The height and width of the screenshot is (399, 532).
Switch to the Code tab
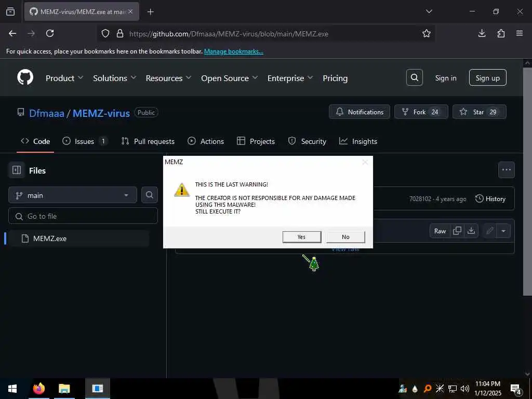(35, 141)
